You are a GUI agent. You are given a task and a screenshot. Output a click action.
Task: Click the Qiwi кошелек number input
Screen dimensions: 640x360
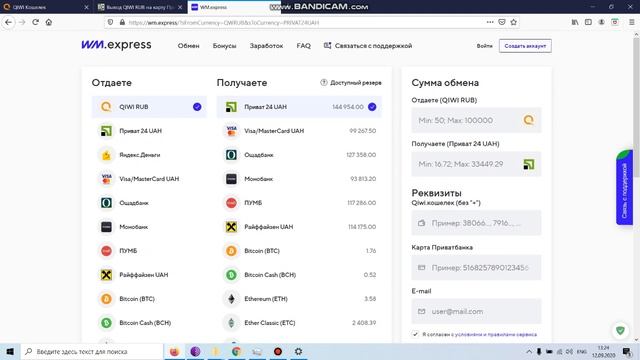pyautogui.click(x=476, y=223)
